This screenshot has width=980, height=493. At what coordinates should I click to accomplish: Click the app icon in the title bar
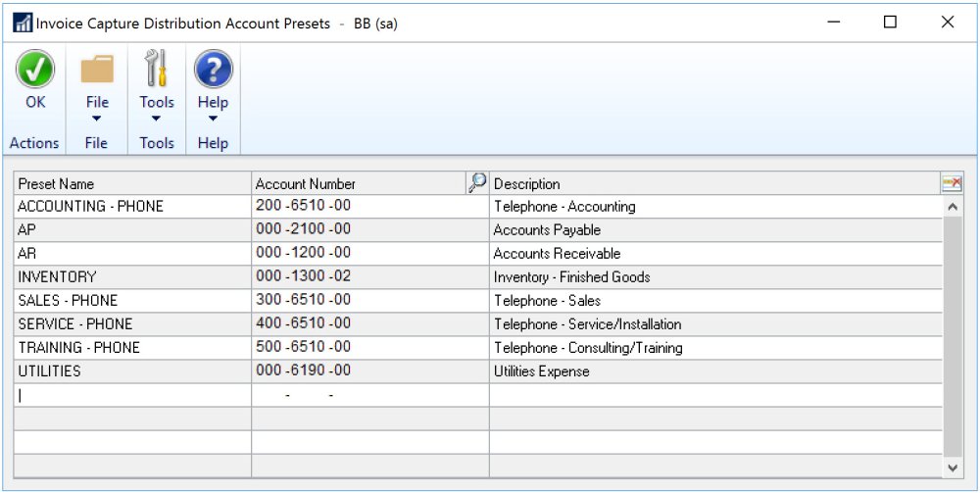[22, 24]
